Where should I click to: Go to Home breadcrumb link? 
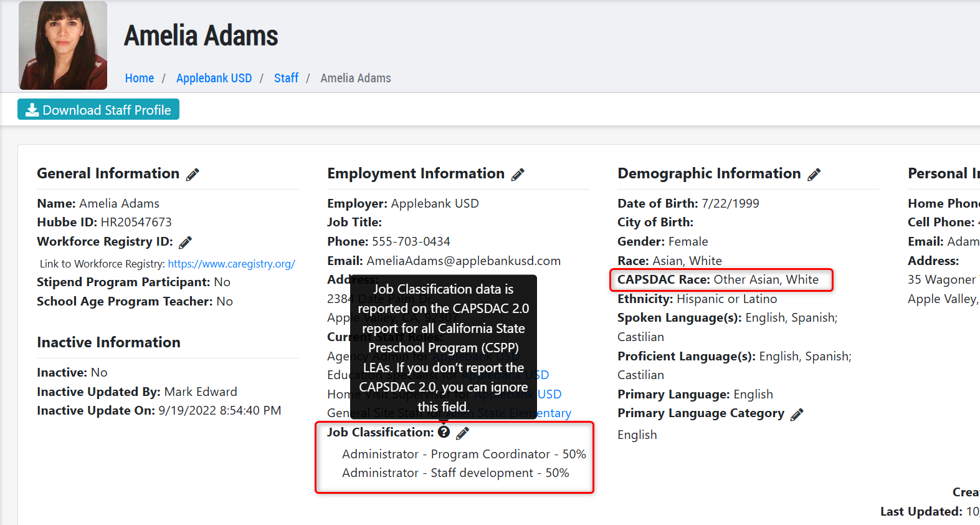tap(140, 78)
